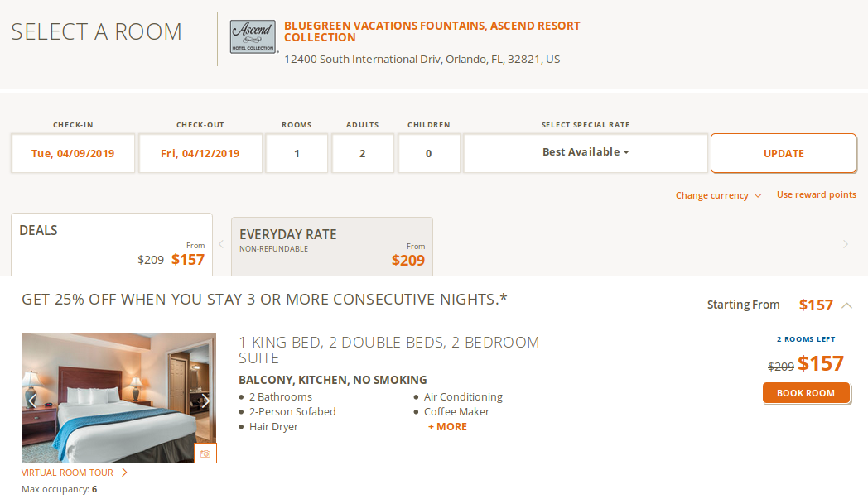This screenshot has height=499, width=868.
Task: Click the check-out date field
Action: [200, 153]
